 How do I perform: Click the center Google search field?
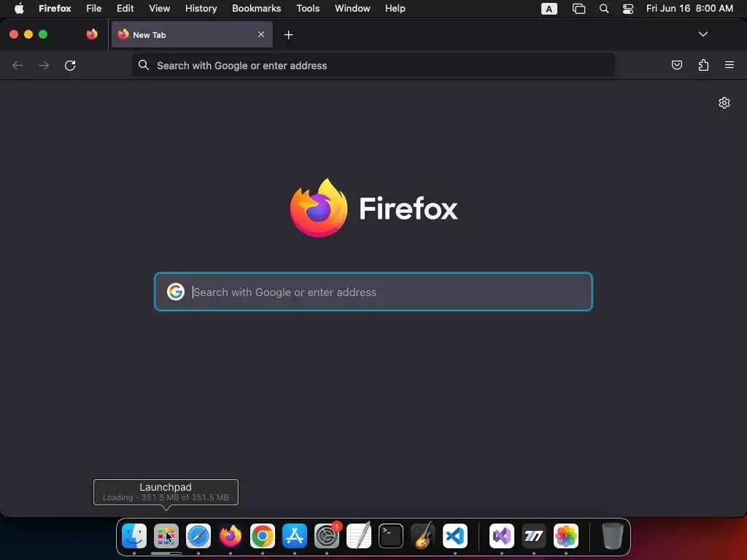pos(373,292)
